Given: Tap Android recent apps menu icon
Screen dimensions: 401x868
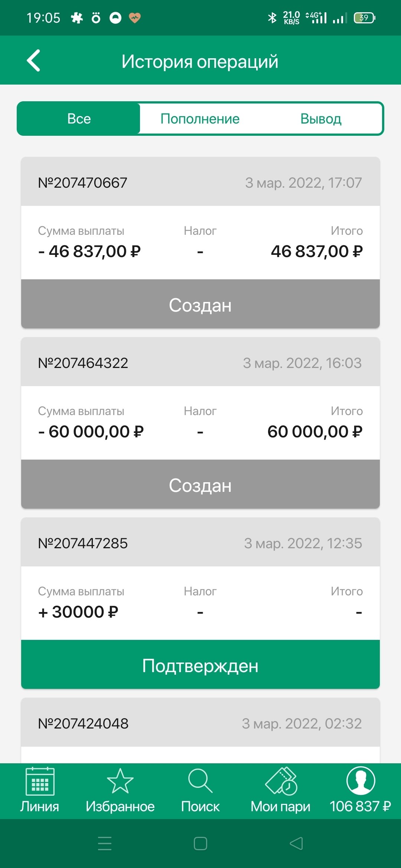Looking at the screenshot, I should (105, 844).
